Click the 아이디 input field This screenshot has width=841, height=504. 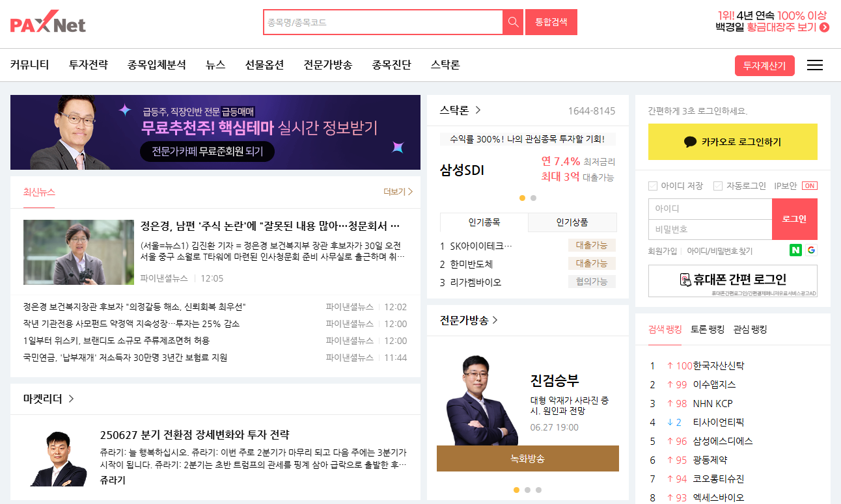710,209
